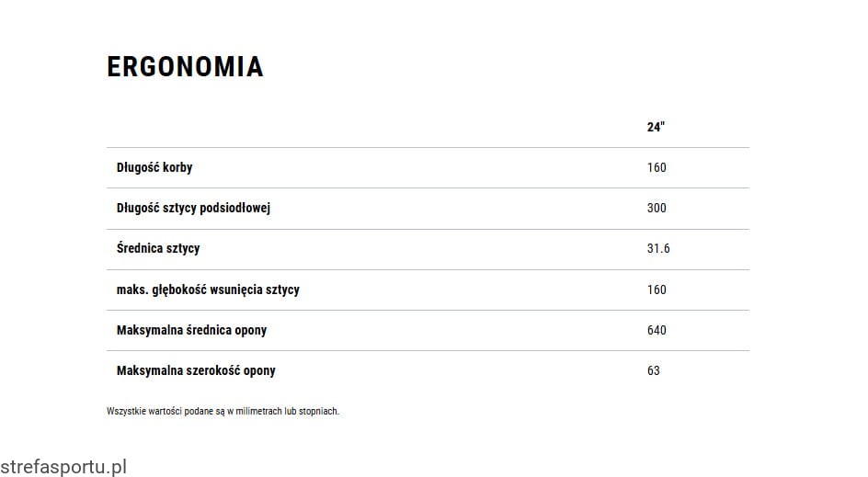The width and height of the screenshot is (868, 477).
Task: Click the footnote about milimetrach lub stopniach
Action: pos(223,411)
